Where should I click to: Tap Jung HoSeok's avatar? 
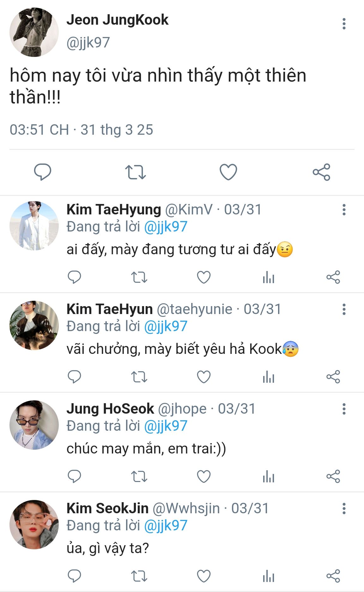(34, 425)
